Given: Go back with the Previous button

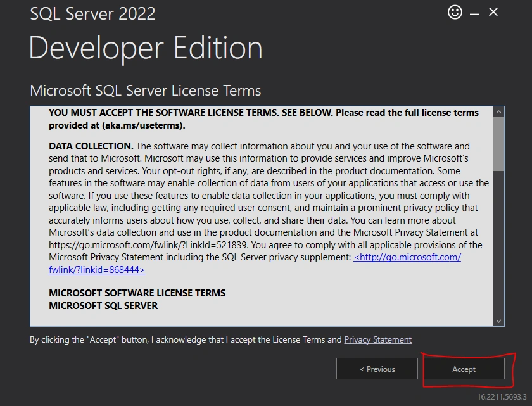Looking at the screenshot, I should [377, 369].
